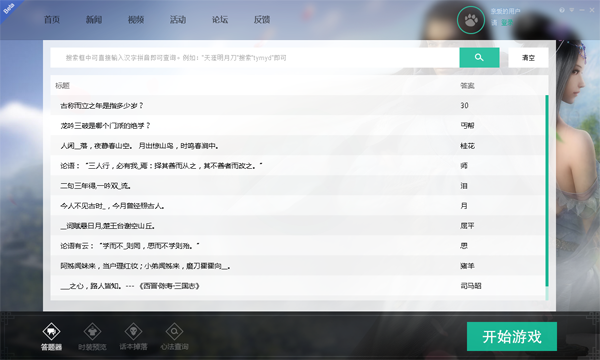
Task: Click the paw print user avatar
Action: click(x=471, y=20)
